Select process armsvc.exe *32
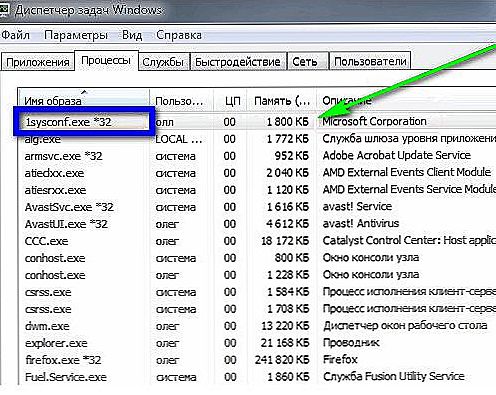This screenshot has width=496, height=395. 63,156
